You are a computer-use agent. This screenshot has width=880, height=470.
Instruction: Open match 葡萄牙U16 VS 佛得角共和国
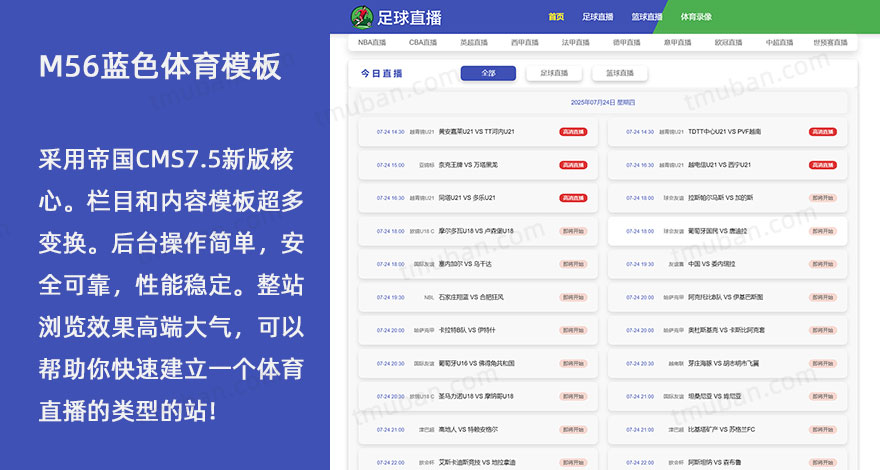coord(478,363)
